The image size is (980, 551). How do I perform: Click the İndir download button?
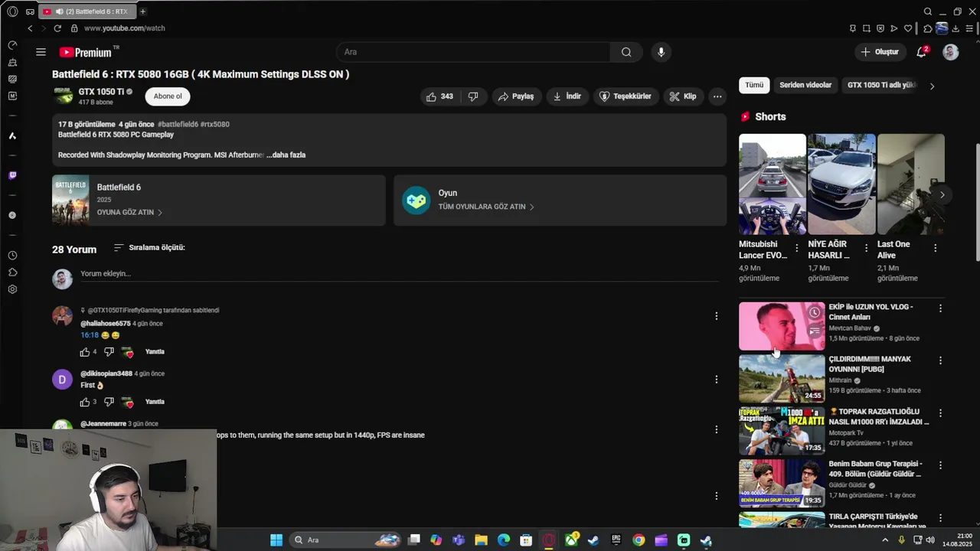coord(567,96)
